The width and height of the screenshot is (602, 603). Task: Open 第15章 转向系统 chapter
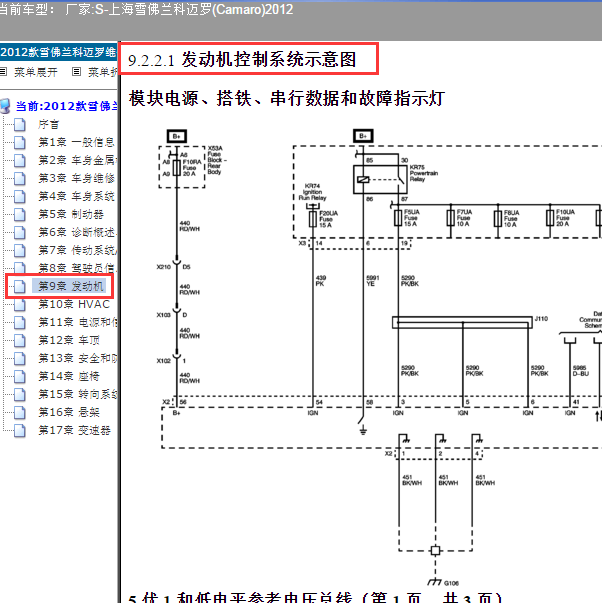click(x=77, y=395)
